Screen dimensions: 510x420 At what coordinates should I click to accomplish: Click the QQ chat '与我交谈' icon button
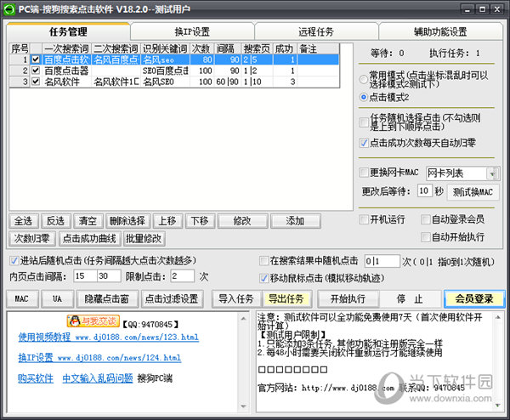[93, 321]
